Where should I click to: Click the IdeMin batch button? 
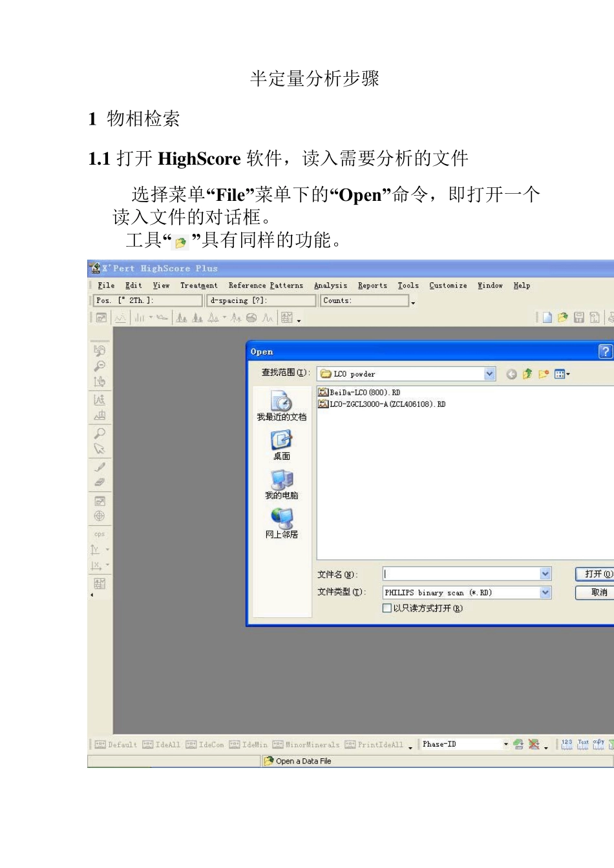248,745
